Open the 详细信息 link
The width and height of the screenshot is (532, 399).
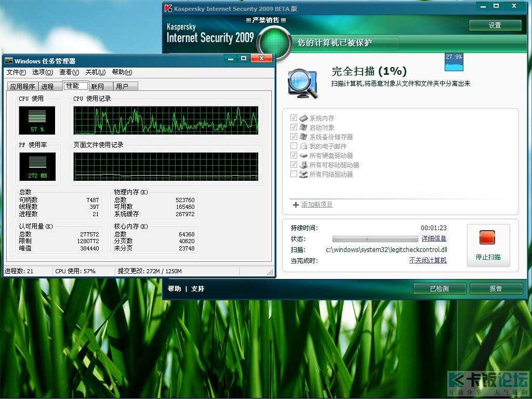coord(434,238)
